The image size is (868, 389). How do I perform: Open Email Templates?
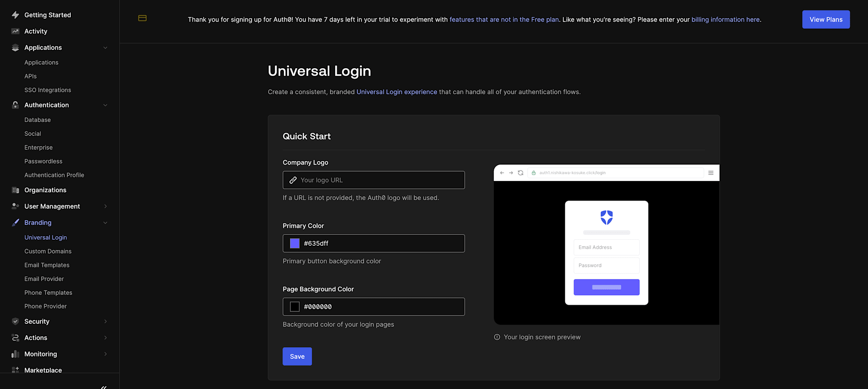[47, 265]
